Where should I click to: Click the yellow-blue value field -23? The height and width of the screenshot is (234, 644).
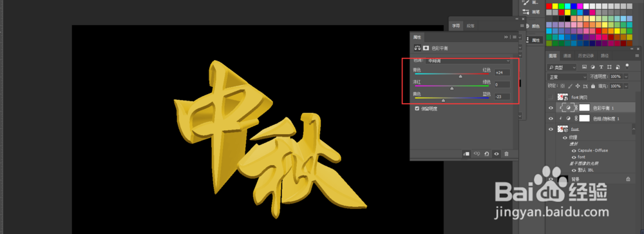click(502, 97)
